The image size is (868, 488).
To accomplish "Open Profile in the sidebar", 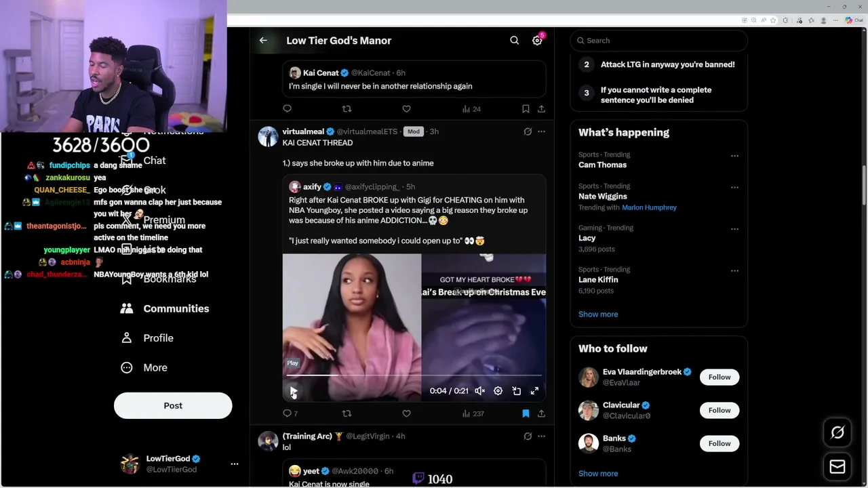I will 147,338.
